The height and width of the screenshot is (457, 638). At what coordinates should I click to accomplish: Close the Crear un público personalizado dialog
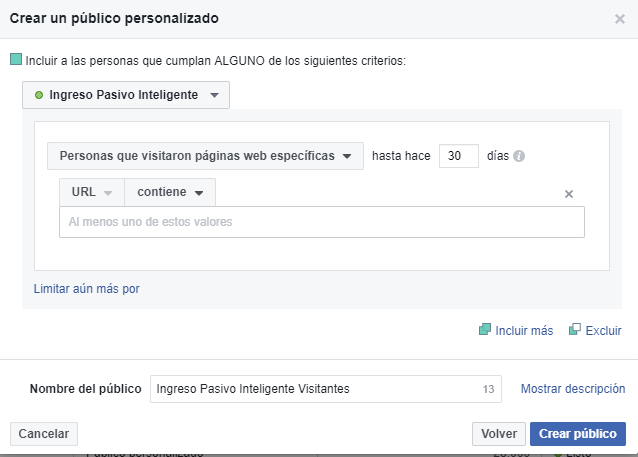click(620, 19)
